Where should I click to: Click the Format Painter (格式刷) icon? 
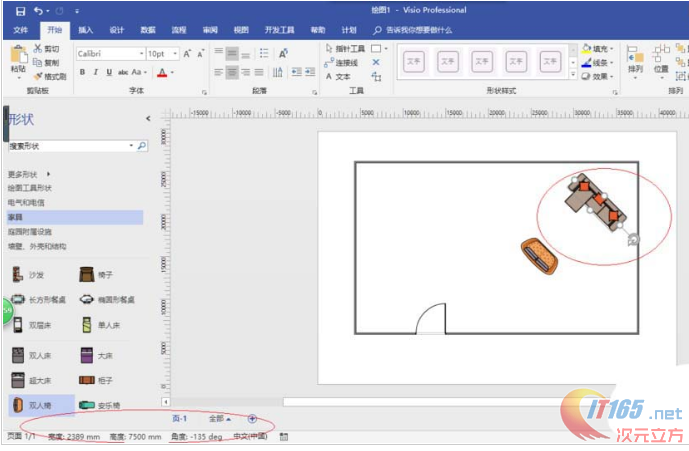50,76
